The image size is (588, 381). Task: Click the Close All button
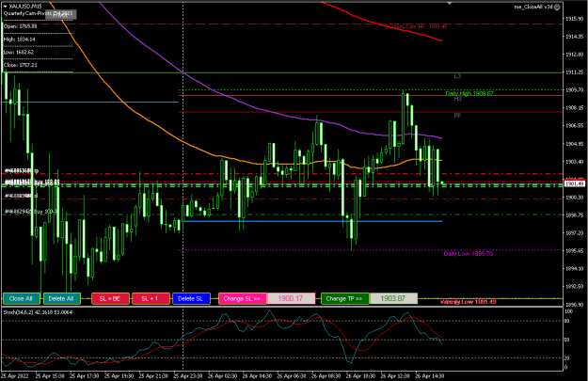coord(22,298)
